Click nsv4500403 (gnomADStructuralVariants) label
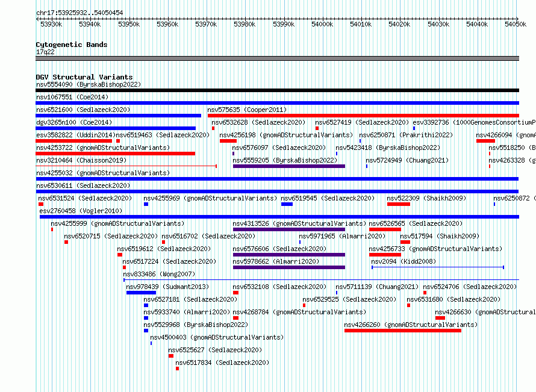 point(217,337)
